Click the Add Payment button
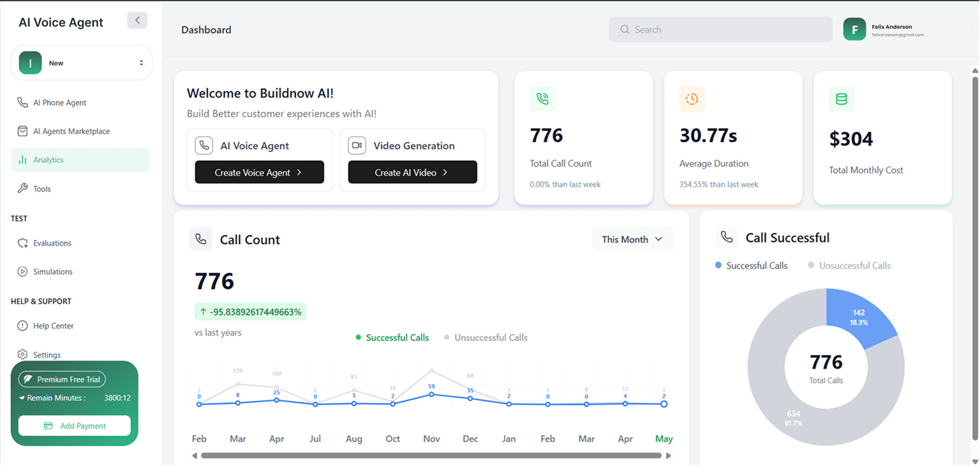 coord(75,426)
